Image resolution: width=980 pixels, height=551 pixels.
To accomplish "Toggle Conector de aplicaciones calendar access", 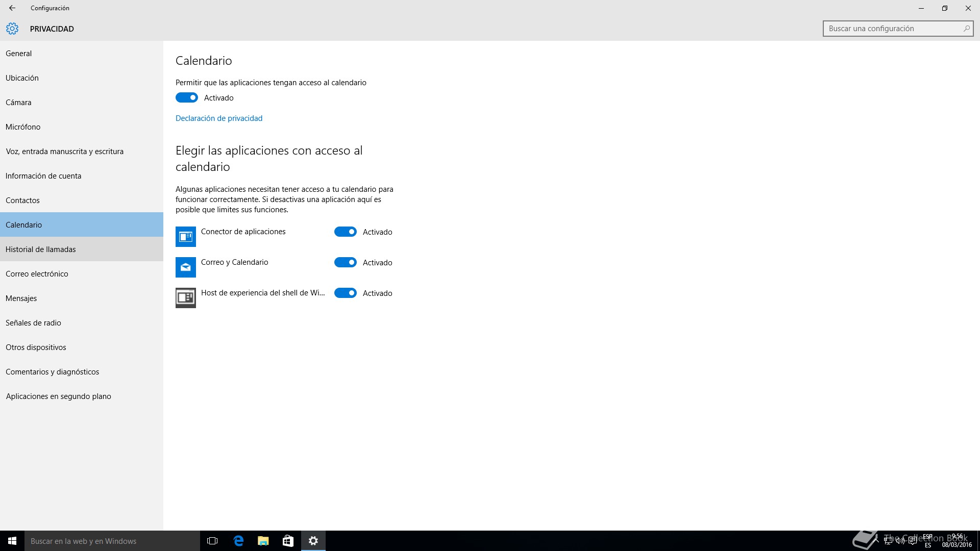I will tap(346, 232).
